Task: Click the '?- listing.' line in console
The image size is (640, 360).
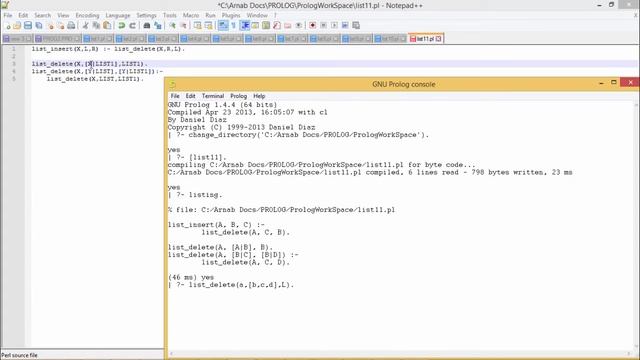Action: point(195,195)
